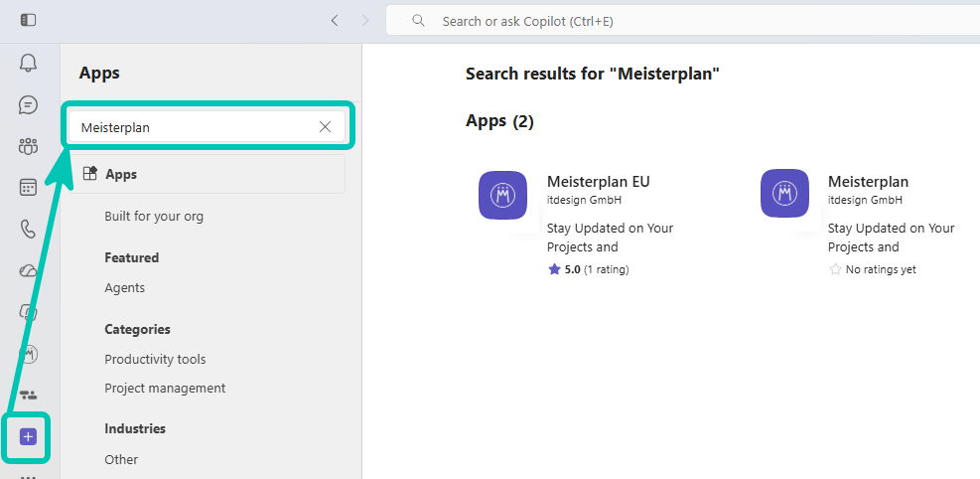This screenshot has width=980, height=479.
Task: Open the Agents list
Action: click(x=124, y=287)
